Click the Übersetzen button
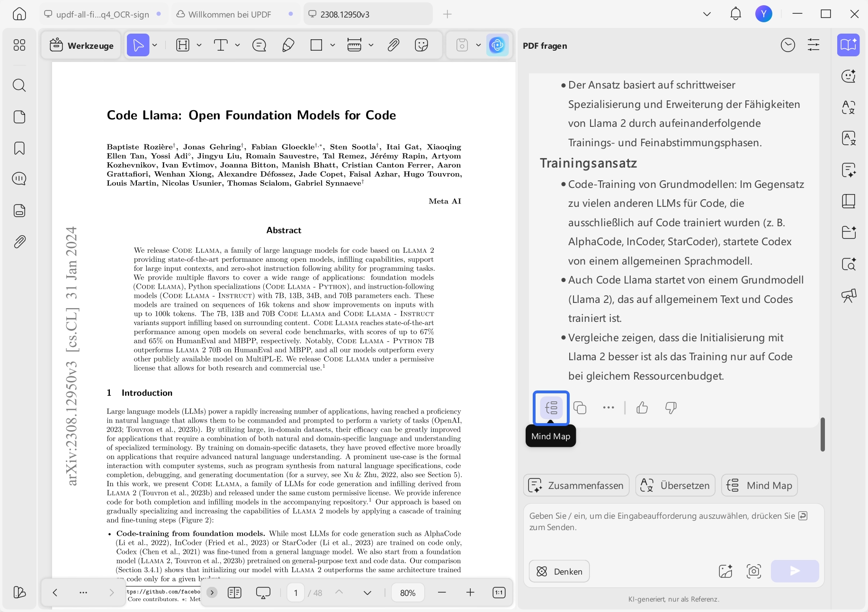The image size is (868, 612). [x=675, y=485]
